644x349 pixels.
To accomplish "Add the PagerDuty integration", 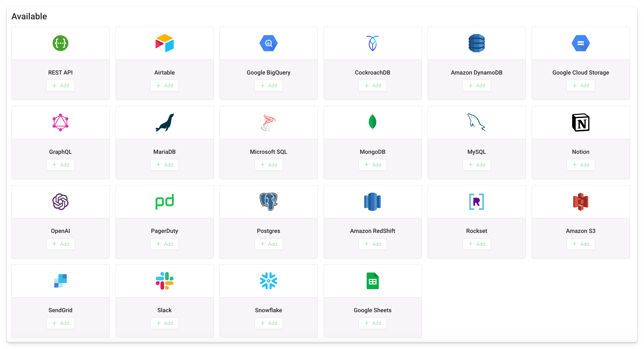I will [165, 244].
